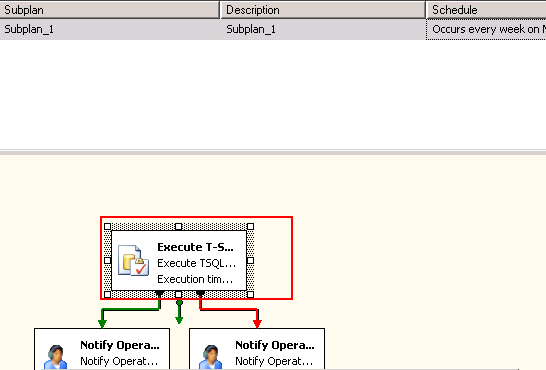546x370 pixels.
Task: Click the Execute T-SQL task icon
Action: pos(133,260)
